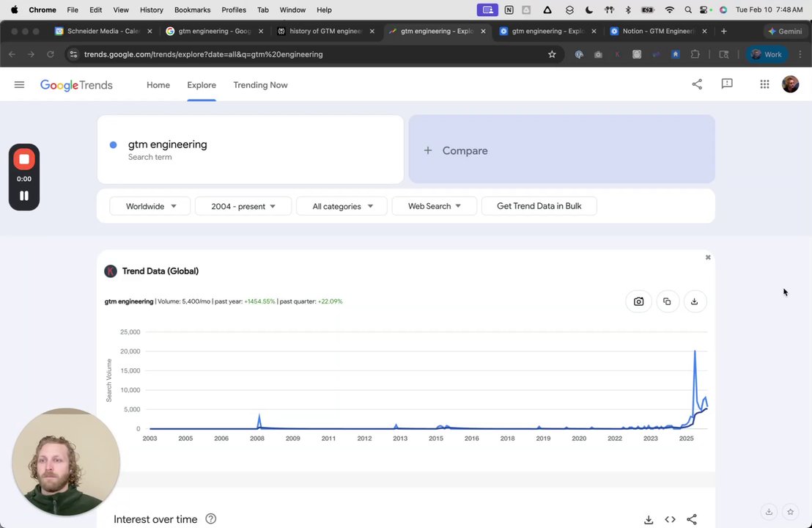Pause the recording

(24, 196)
